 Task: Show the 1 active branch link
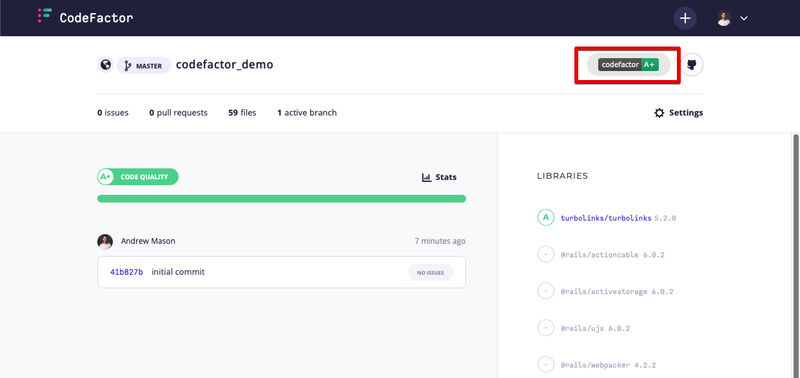307,113
